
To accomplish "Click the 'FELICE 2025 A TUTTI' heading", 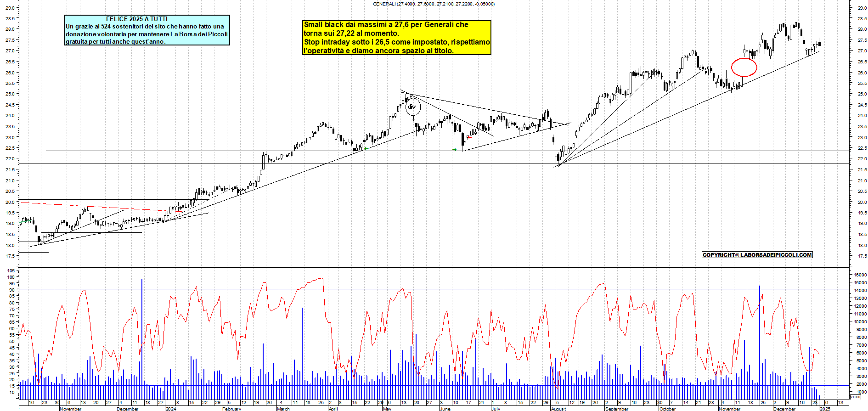I will 137,19.
